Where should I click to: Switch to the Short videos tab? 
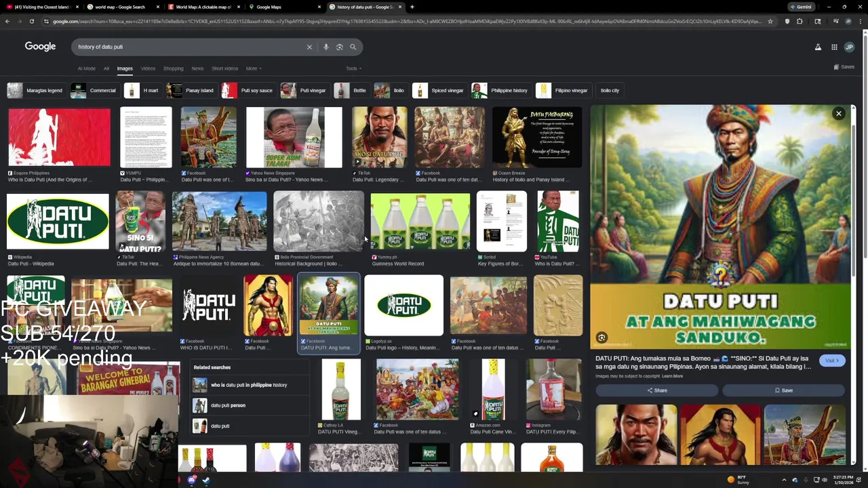coord(224,68)
